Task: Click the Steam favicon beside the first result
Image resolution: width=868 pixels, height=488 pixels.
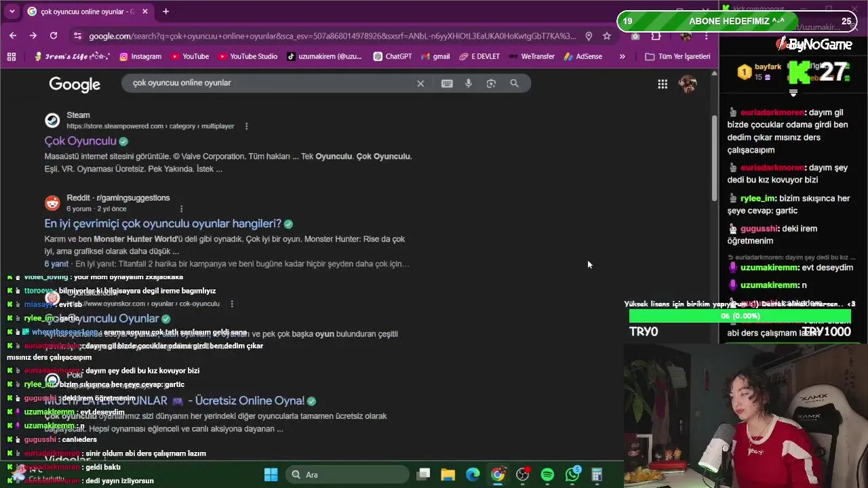Action: (x=52, y=121)
